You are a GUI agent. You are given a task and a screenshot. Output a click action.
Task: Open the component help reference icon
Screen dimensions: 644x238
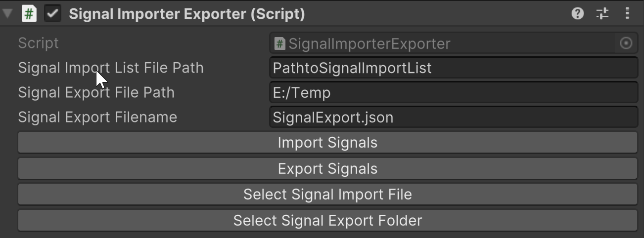pos(577,14)
